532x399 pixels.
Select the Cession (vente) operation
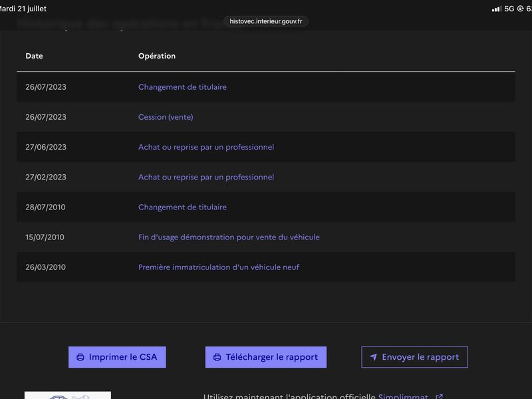point(166,117)
